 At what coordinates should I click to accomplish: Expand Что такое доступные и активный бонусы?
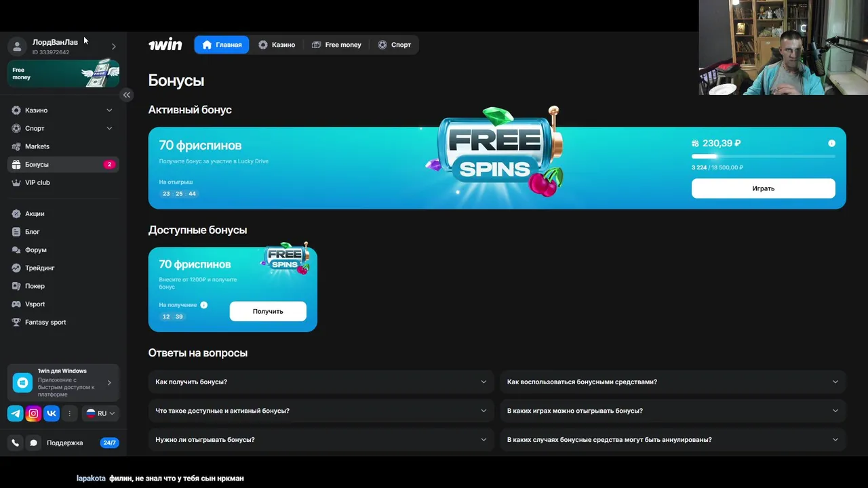pyautogui.click(x=321, y=411)
